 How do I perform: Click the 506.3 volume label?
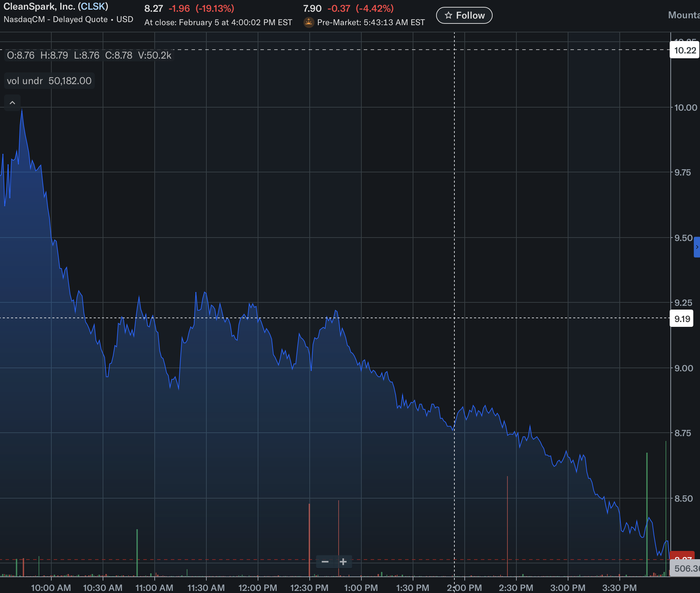686,569
